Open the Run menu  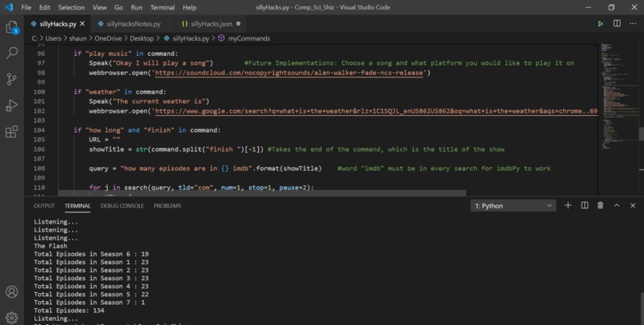point(137,7)
